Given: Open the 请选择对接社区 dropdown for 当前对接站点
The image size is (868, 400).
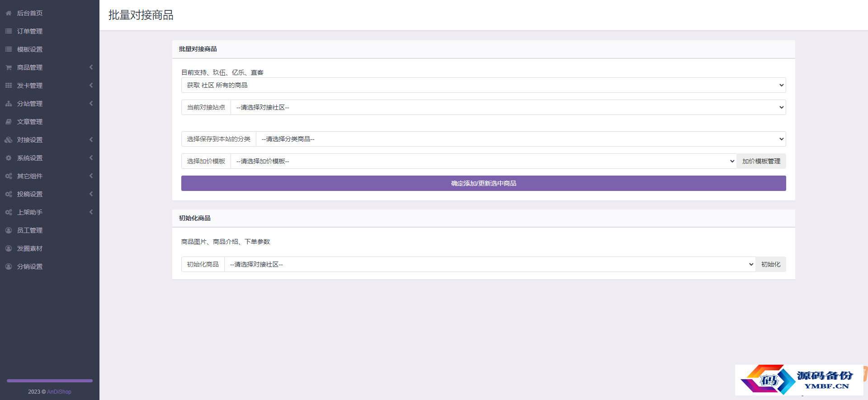Looking at the screenshot, I should pyautogui.click(x=508, y=107).
